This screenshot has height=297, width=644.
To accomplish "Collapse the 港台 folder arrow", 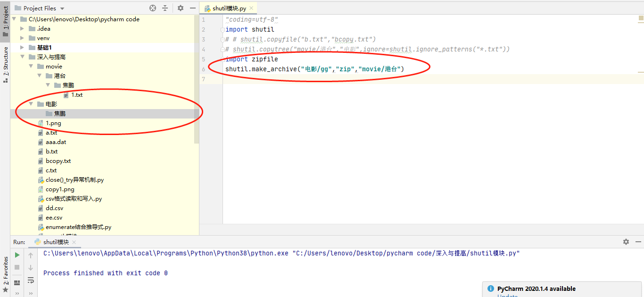I will 40,76.
